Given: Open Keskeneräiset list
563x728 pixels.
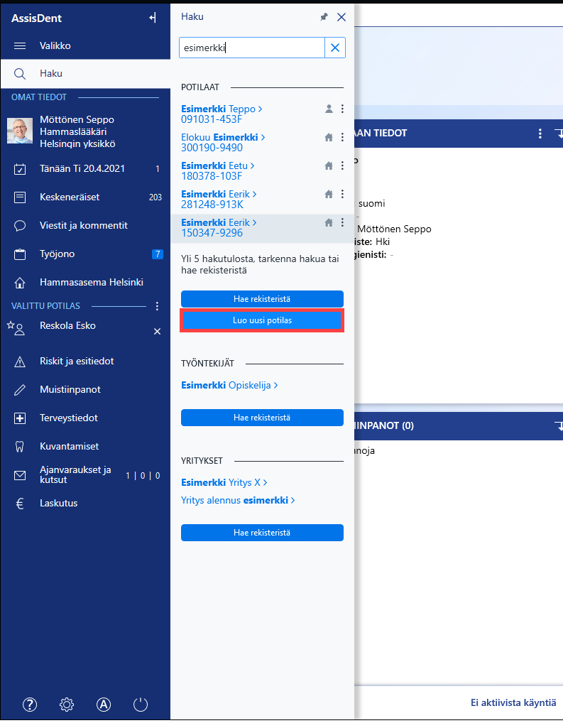Looking at the screenshot, I should pos(85,197).
